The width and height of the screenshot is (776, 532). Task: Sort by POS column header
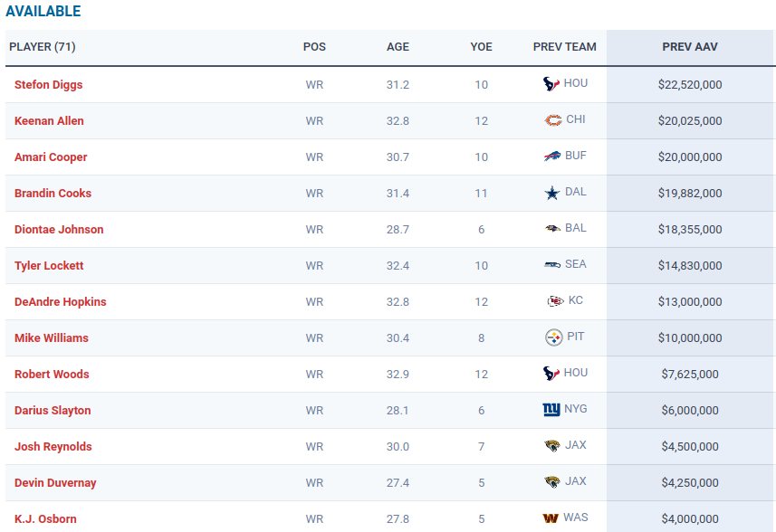(314, 47)
